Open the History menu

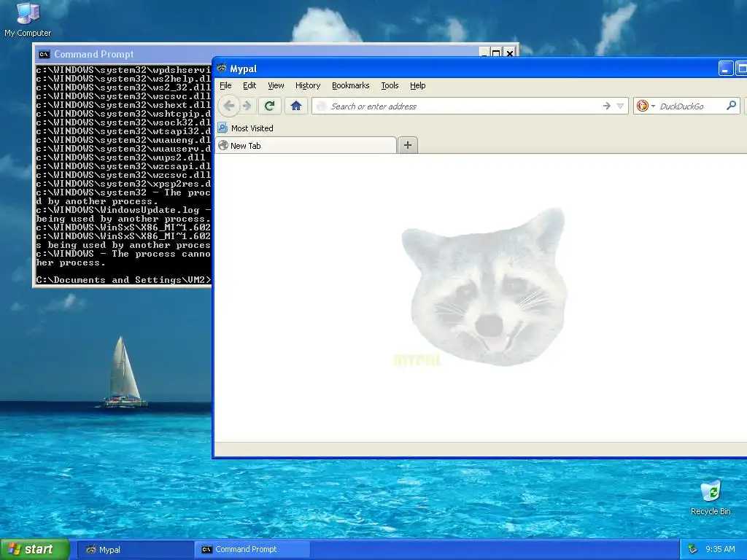coord(308,86)
